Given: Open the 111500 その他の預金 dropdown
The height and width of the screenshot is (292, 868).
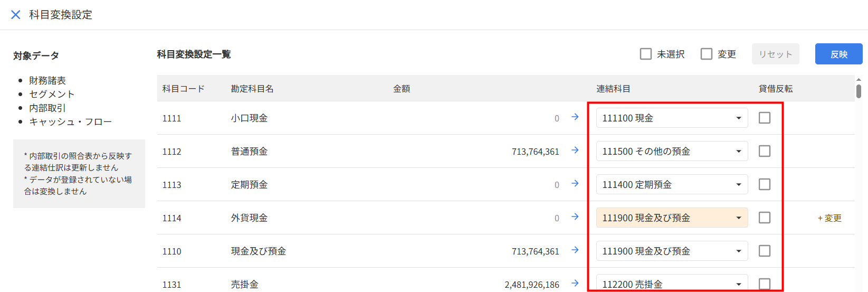Looking at the screenshot, I should pyautogui.click(x=672, y=151).
